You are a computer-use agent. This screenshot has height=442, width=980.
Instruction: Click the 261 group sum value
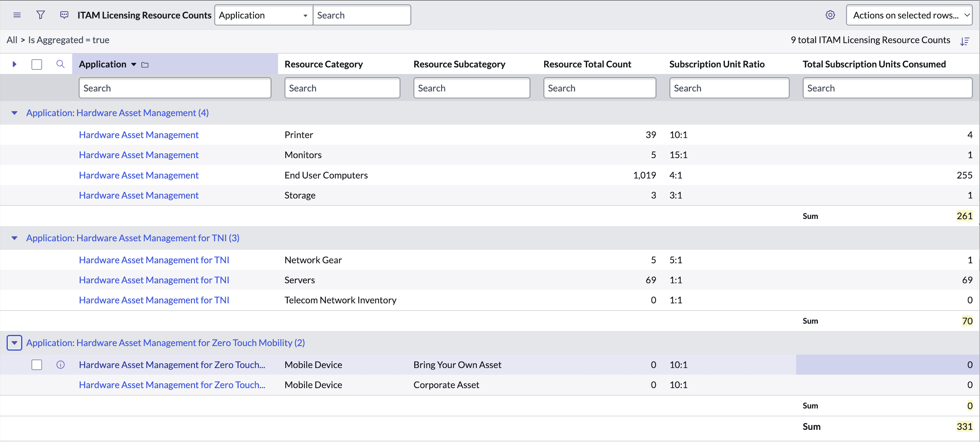pos(964,216)
